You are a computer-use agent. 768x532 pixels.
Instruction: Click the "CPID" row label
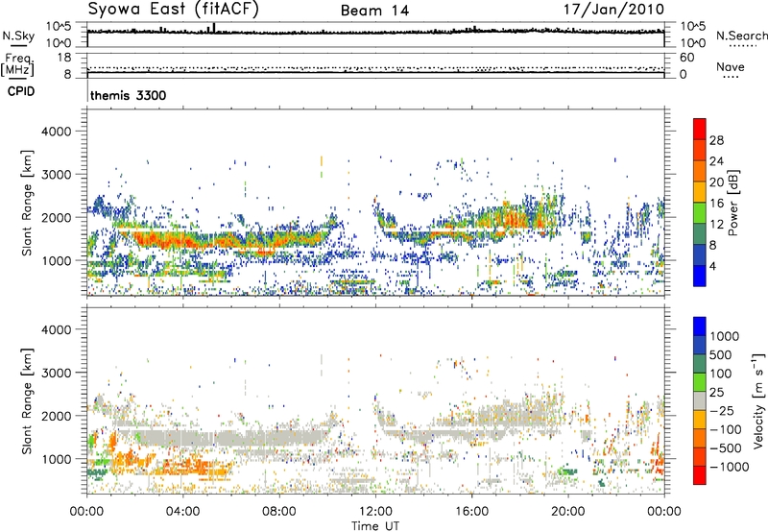click(x=21, y=91)
